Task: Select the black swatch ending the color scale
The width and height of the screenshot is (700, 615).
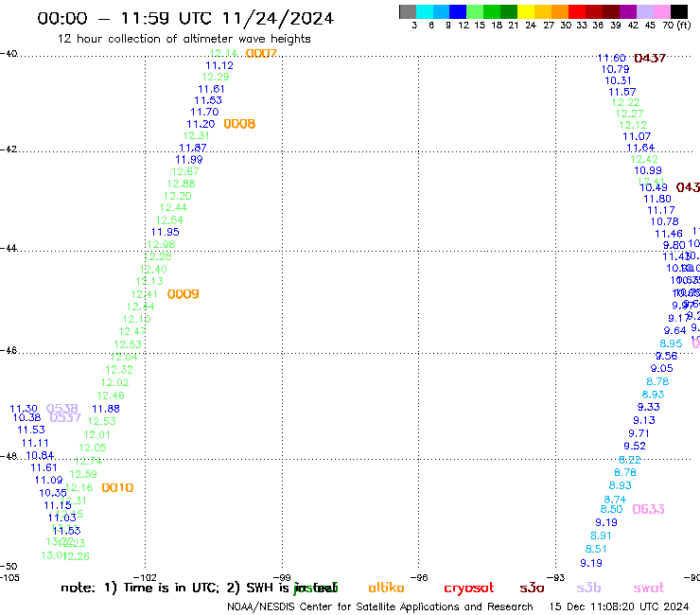Action: [x=678, y=11]
